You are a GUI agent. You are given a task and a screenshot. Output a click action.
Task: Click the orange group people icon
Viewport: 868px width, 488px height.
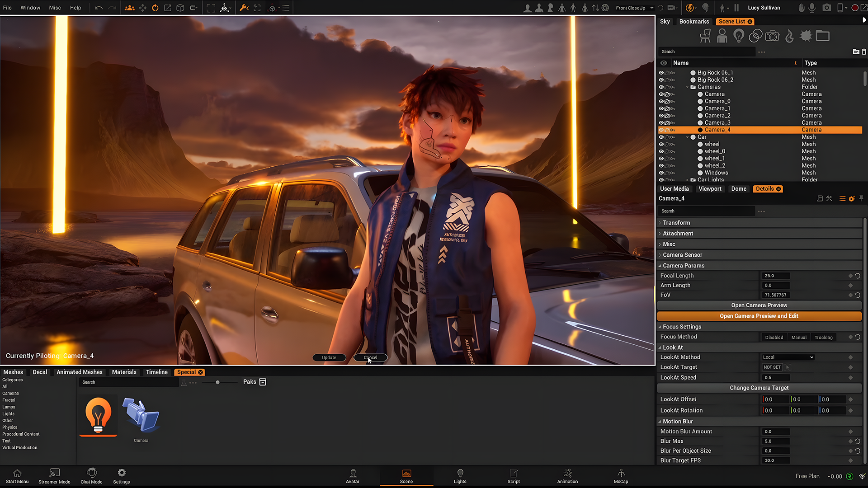click(130, 8)
